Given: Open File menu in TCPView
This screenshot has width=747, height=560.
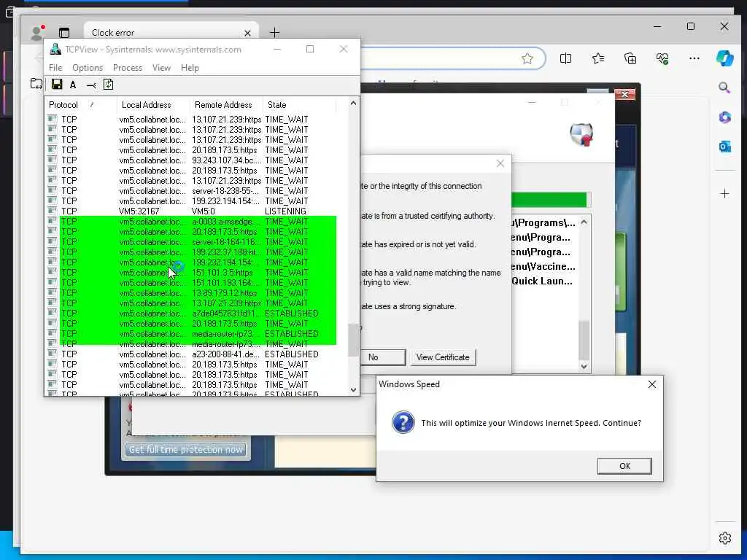Looking at the screenshot, I should pos(55,68).
